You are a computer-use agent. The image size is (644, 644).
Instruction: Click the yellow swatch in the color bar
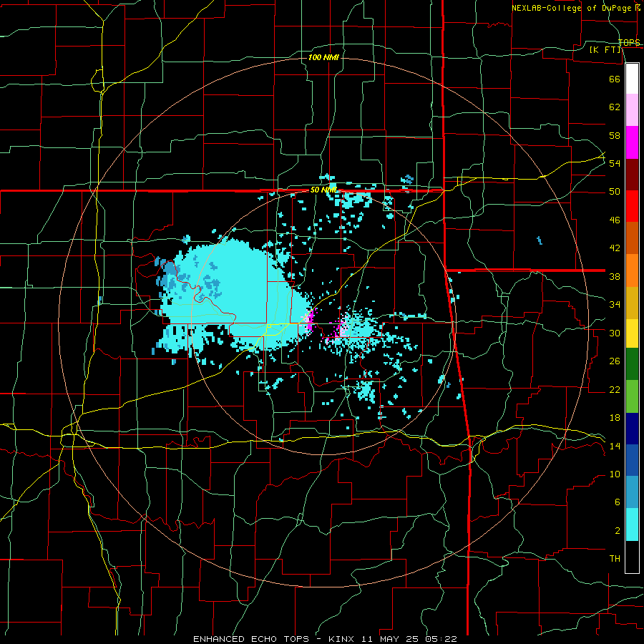(x=632, y=333)
